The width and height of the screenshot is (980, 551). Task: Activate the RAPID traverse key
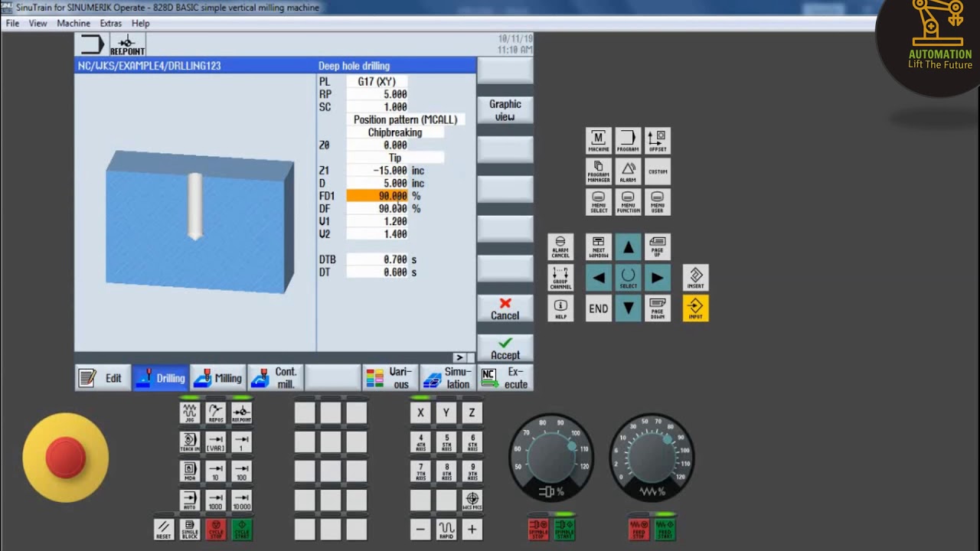446,530
